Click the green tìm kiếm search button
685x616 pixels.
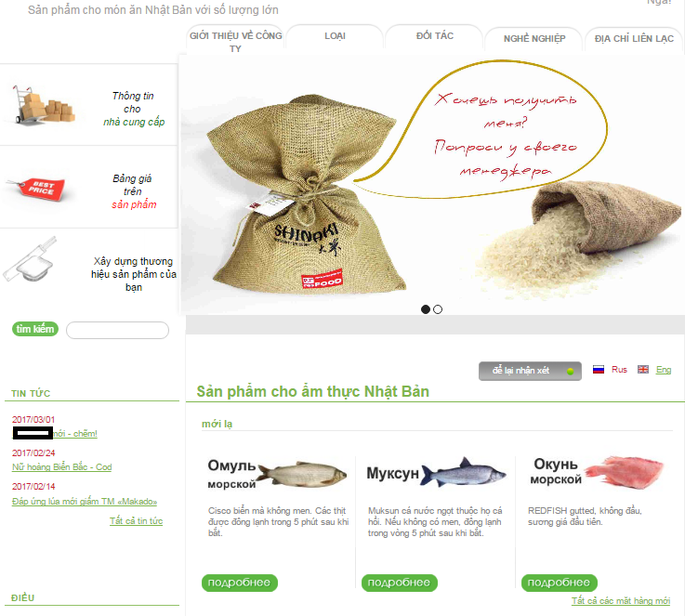pyautogui.click(x=35, y=329)
